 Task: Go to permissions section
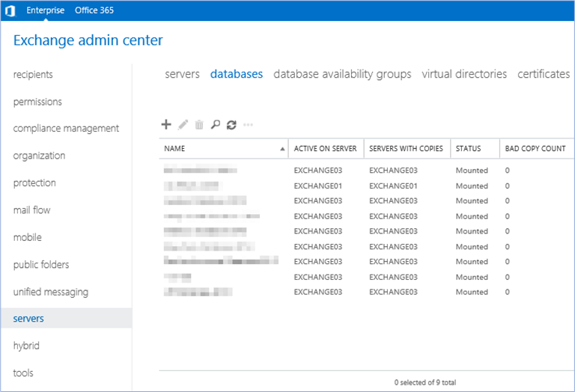[37, 102]
